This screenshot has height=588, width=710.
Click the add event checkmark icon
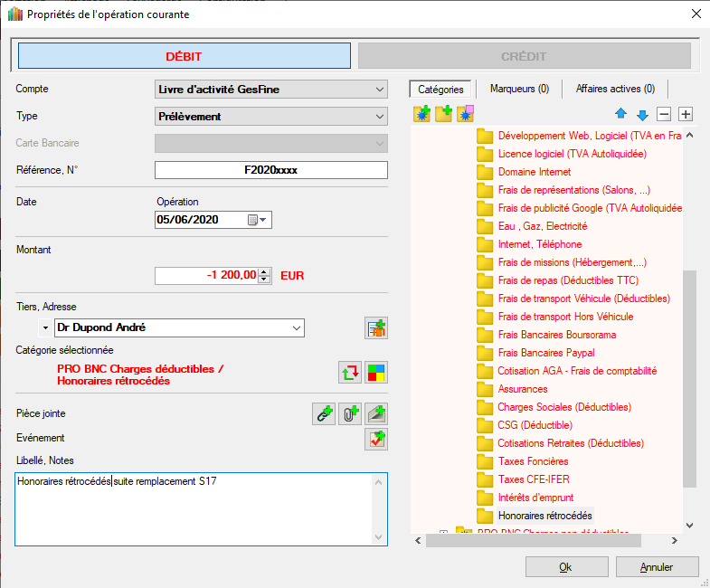pos(376,440)
